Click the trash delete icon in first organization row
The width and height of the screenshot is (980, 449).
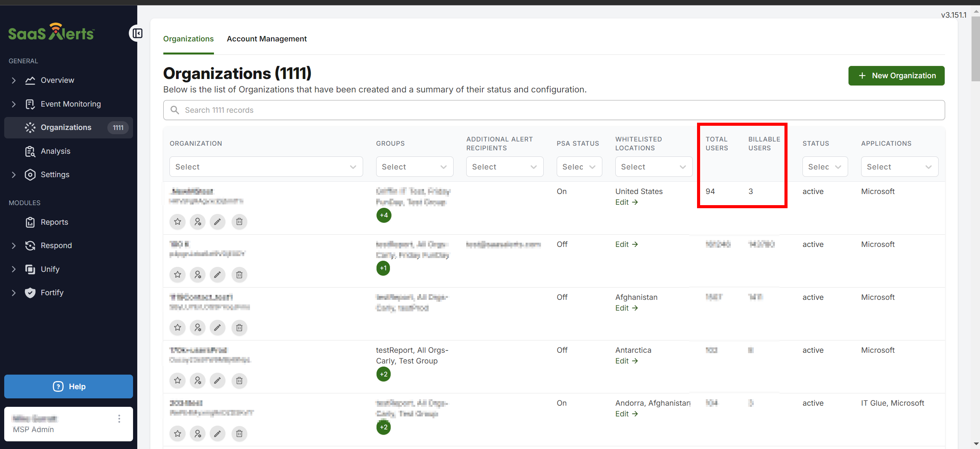click(239, 222)
